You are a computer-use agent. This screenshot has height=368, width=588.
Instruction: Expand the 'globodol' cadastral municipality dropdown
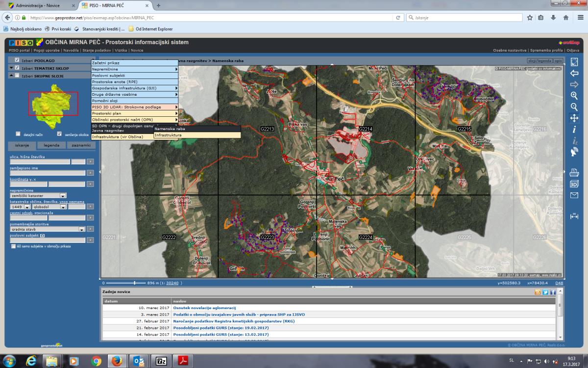63,207
